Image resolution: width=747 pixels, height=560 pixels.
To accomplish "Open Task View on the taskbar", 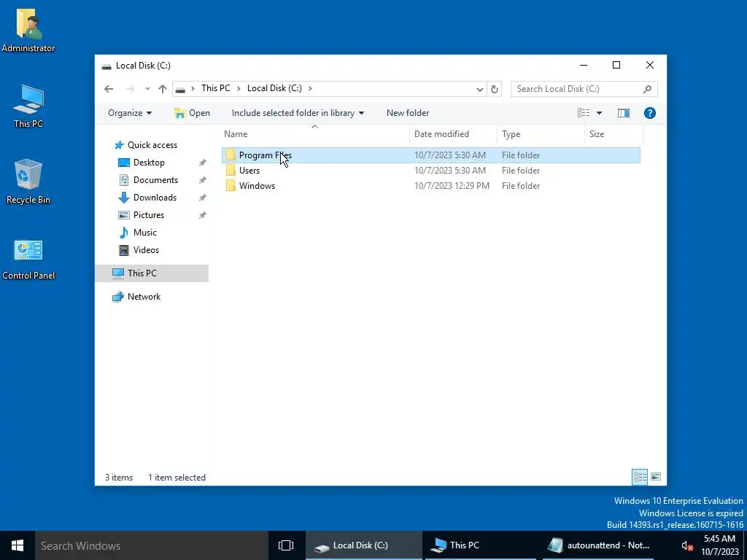I will click(286, 545).
